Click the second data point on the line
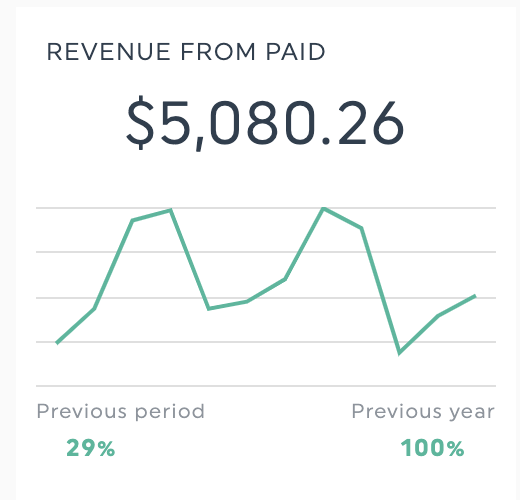Image resolution: width=520 pixels, height=500 pixels. coord(95,308)
